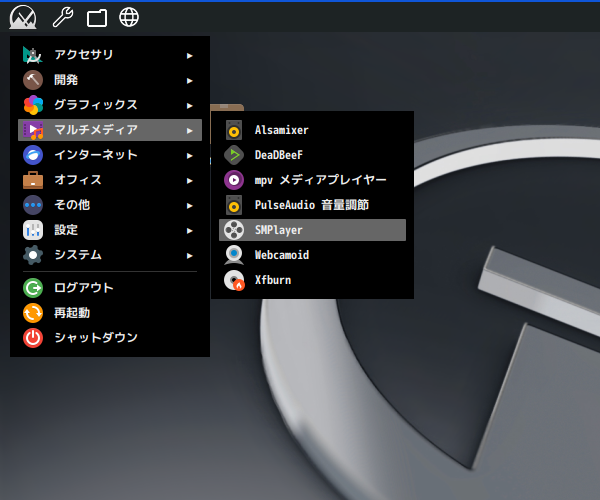This screenshot has width=600, height=500.
Task: Choose シャットダウン to power off
Action: 110,338
